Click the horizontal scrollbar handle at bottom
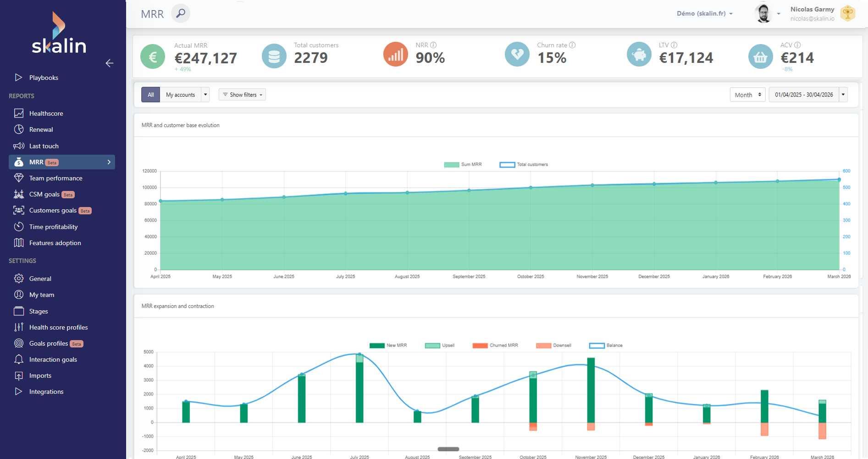 pyautogui.click(x=448, y=449)
